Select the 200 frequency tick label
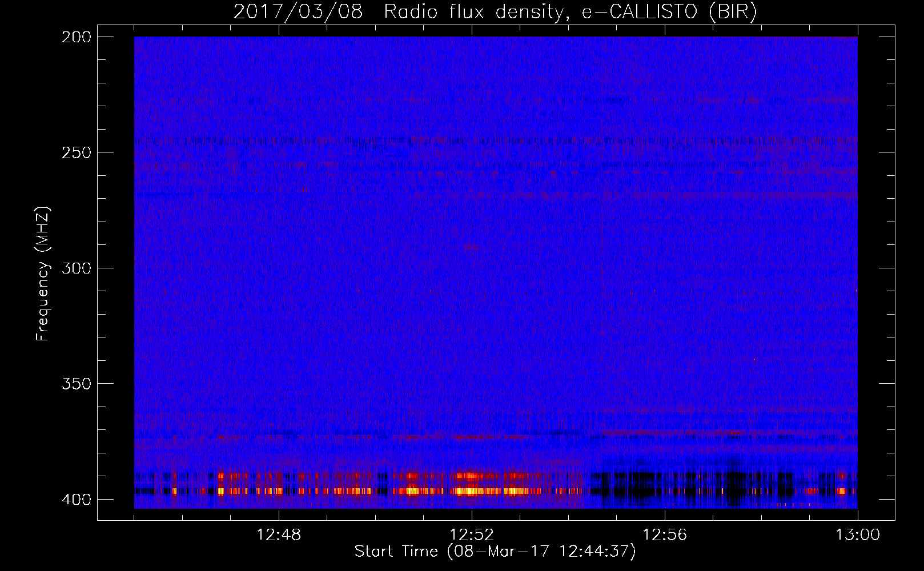 [x=76, y=37]
